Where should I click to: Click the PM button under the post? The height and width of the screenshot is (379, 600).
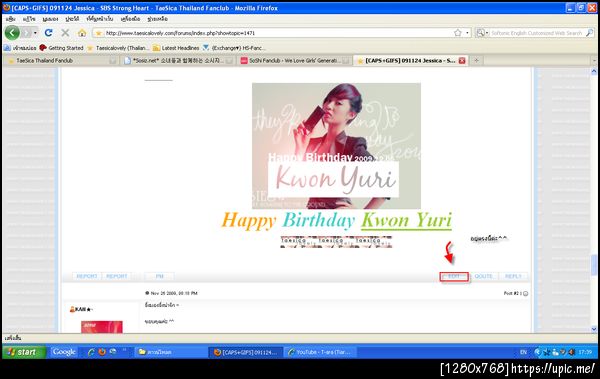(159, 276)
